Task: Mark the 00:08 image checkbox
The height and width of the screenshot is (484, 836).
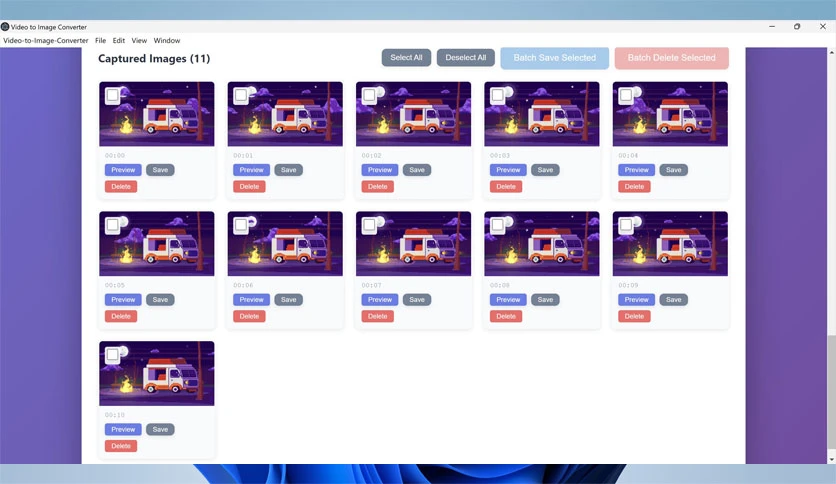Action: click(x=497, y=225)
